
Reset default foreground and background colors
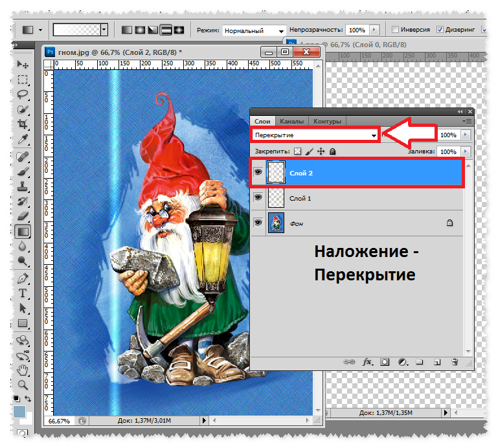17,398
